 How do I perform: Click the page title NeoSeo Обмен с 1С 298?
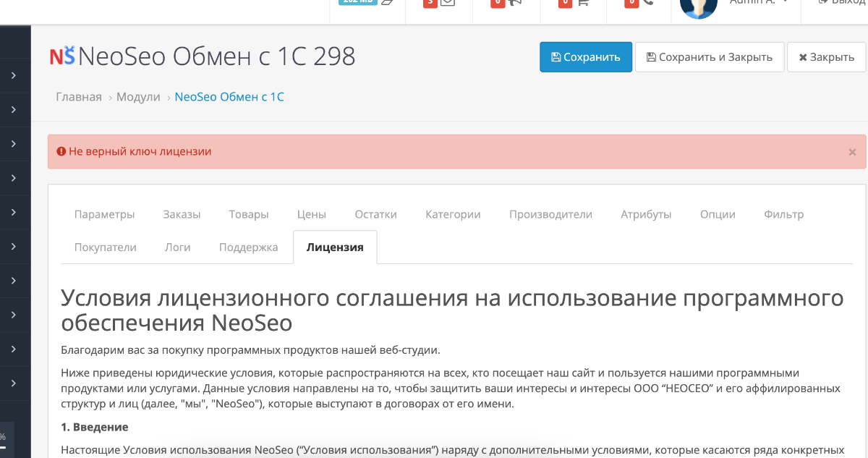pos(217,56)
